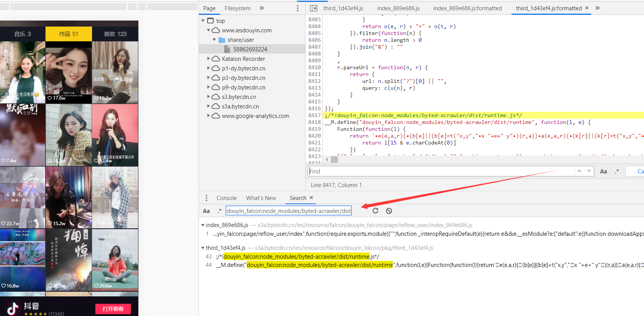Select file 58862693224 in tree
The width and height of the screenshot is (644, 316).
[x=252, y=49]
